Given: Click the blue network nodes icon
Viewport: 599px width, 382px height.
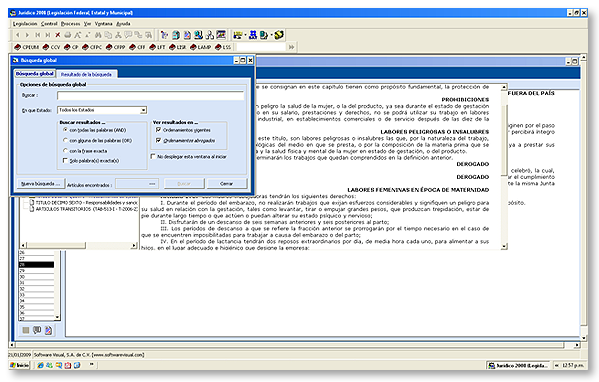Looking at the screenshot, I should click(x=253, y=35).
